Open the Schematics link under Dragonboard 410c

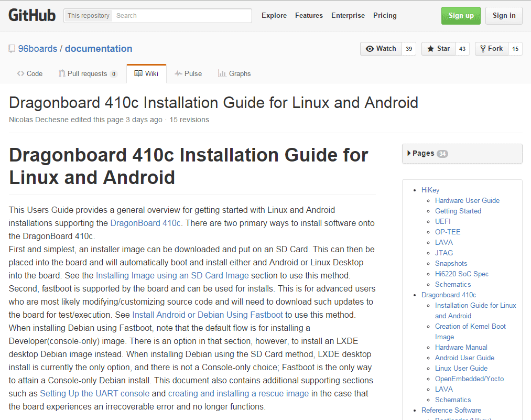click(453, 400)
